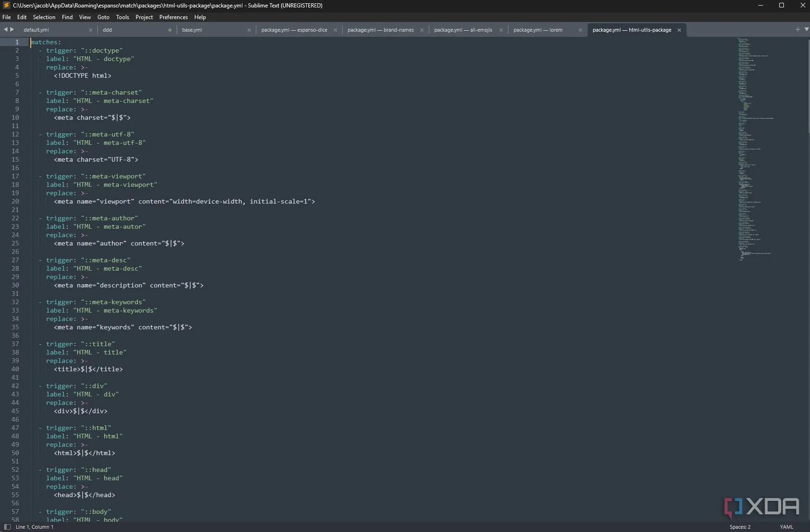Open the Selection menu
The image size is (810, 532).
pyautogui.click(x=44, y=17)
